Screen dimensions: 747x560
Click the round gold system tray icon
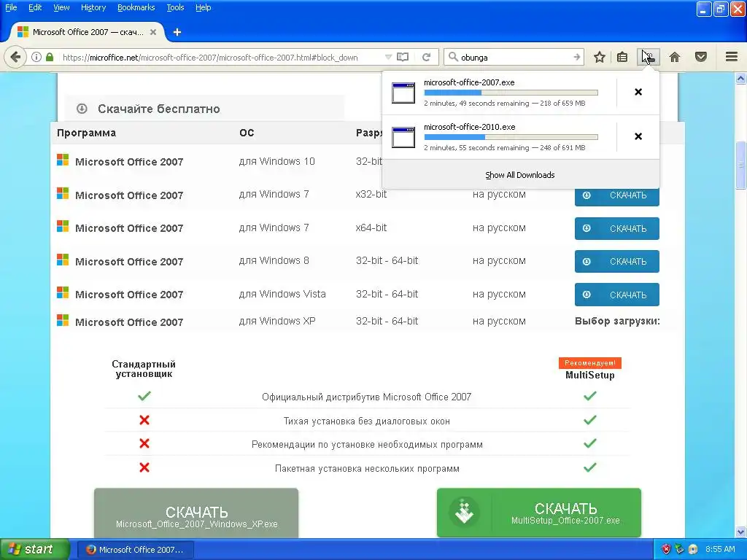point(693,549)
